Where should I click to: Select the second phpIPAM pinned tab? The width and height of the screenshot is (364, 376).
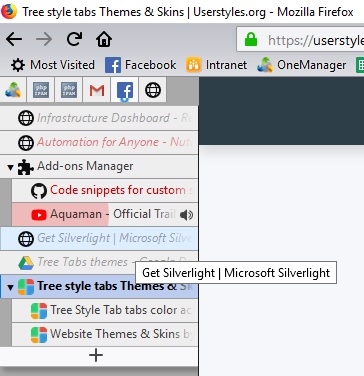click(69, 90)
